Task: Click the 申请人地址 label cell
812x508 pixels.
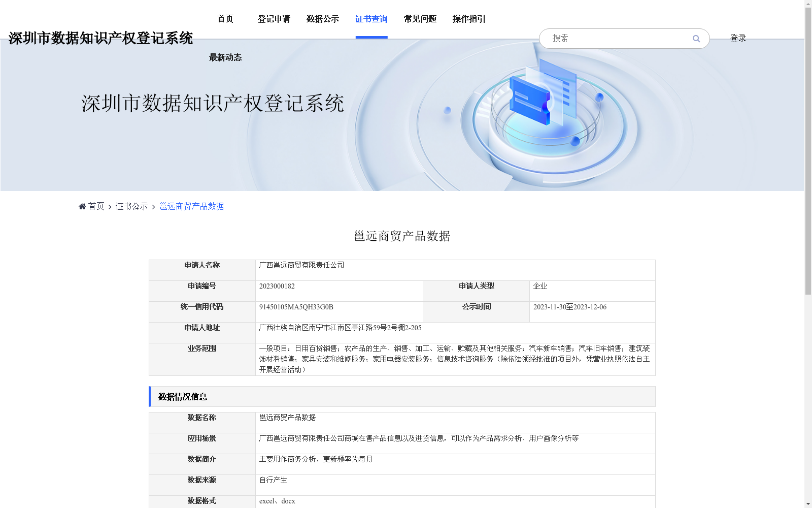Action: 202,333
